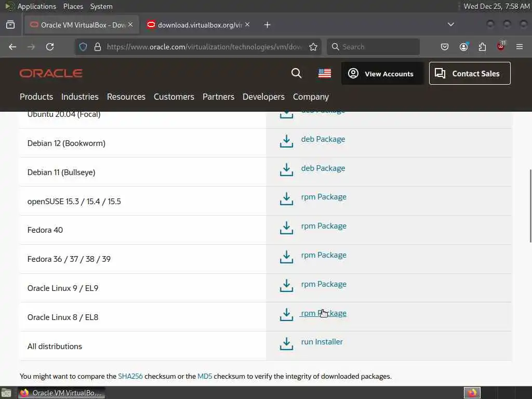Viewport: 532px width, 399px height.
Task: Click the Firefox workspace switcher icon bottom right
Action: [x=472, y=393]
